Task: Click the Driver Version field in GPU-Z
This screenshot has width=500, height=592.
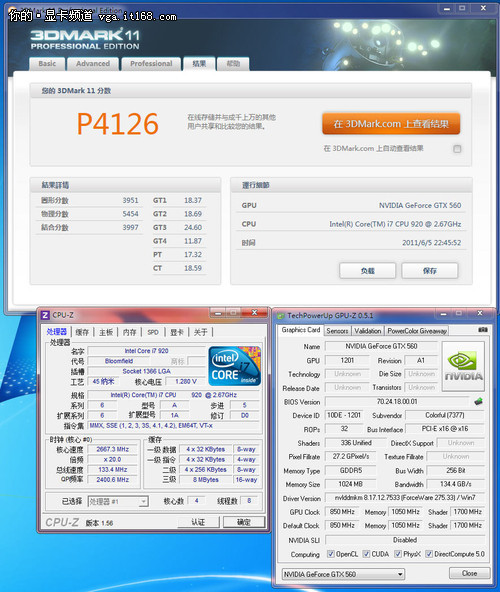Action: [404, 498]
